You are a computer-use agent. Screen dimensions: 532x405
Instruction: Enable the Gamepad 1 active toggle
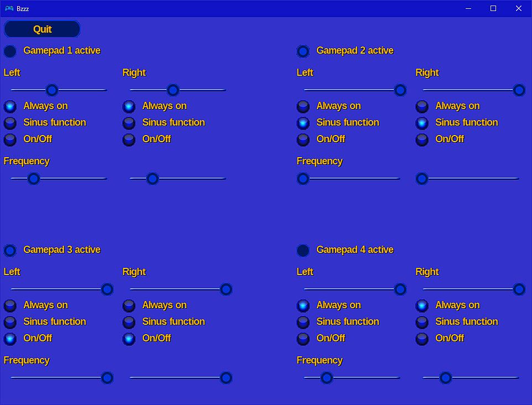pos(10,51)
